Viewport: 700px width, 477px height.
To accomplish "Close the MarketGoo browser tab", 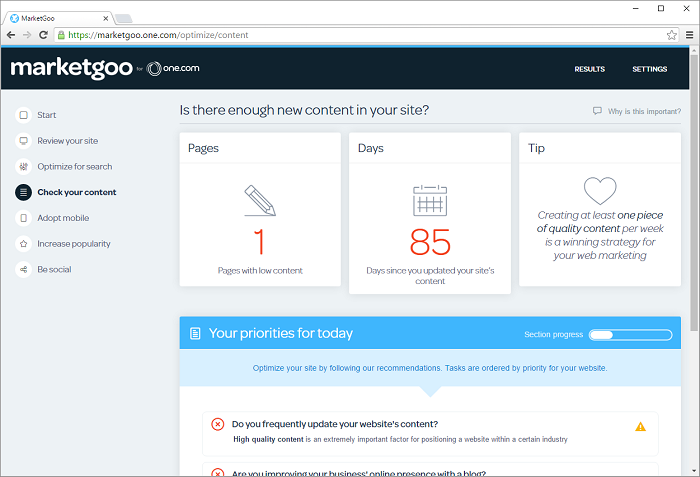I will [x=105, y=18].
